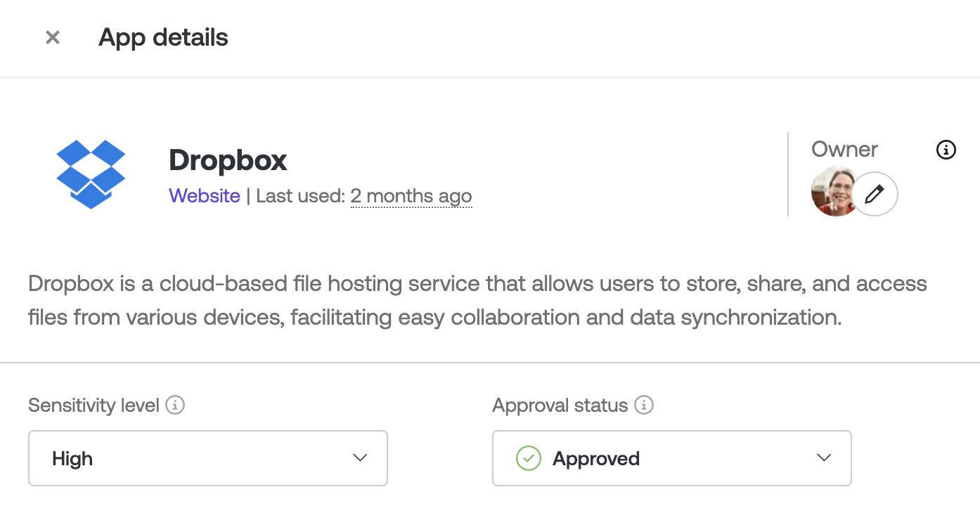
Task: Click the info icon next to Owner
Action: pyautogui.click(x=946, y=150)
